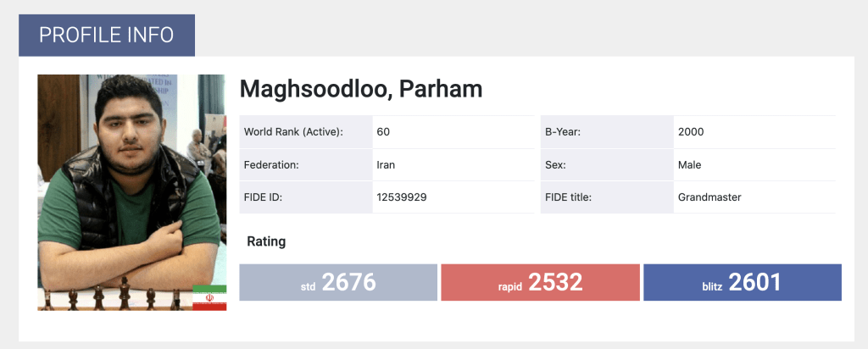
Task: Click the blitz rating 2601 box
Action: pyautogui.click(x=742, y=282)
